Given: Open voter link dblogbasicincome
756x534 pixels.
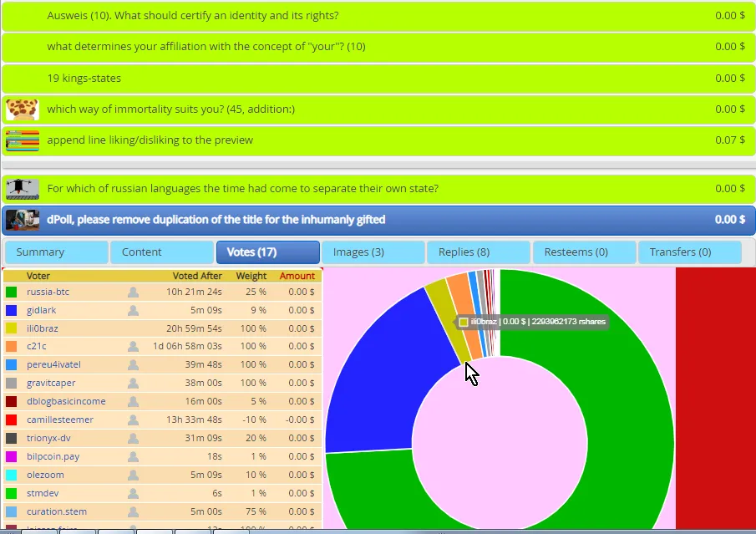Looking at the screenshot, I should pos(66,401).
